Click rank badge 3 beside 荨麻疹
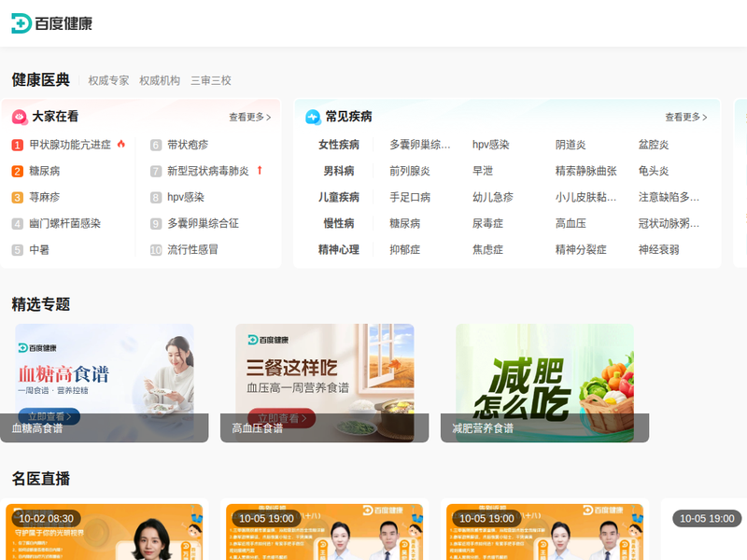Image resolution: width=747 pixels, height=560 pixels. click(x=17, y=197)
